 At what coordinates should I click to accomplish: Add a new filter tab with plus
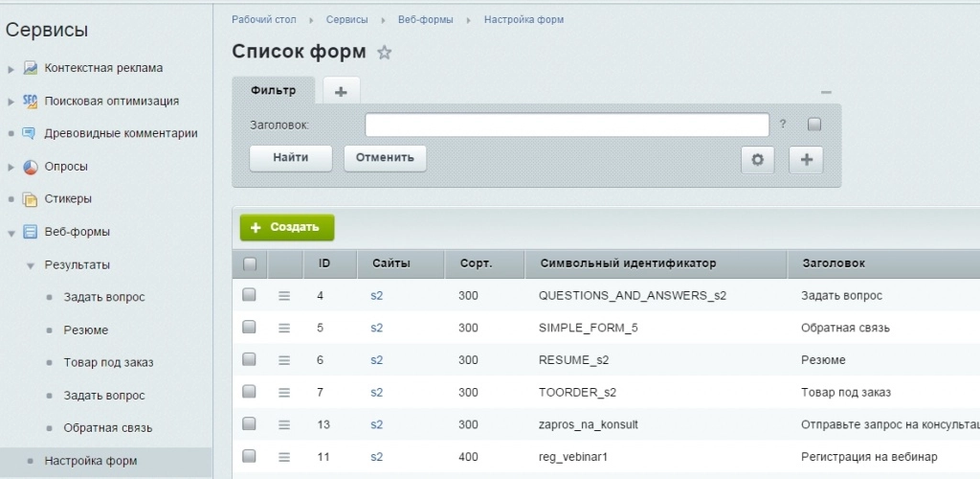(x=341, y=91)
